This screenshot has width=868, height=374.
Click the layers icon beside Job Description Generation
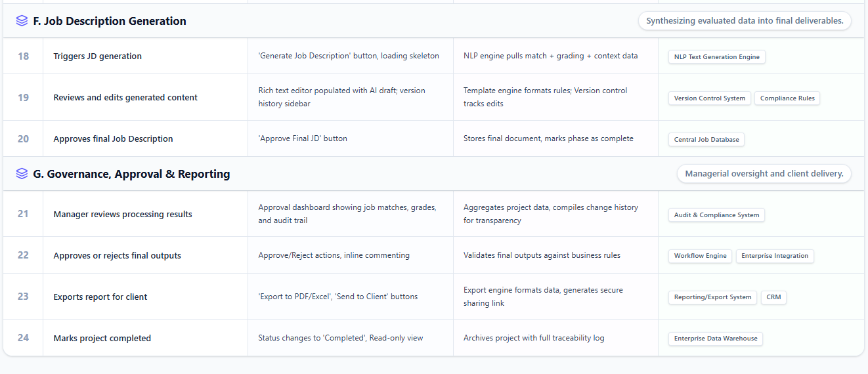(x=22, y=21)
